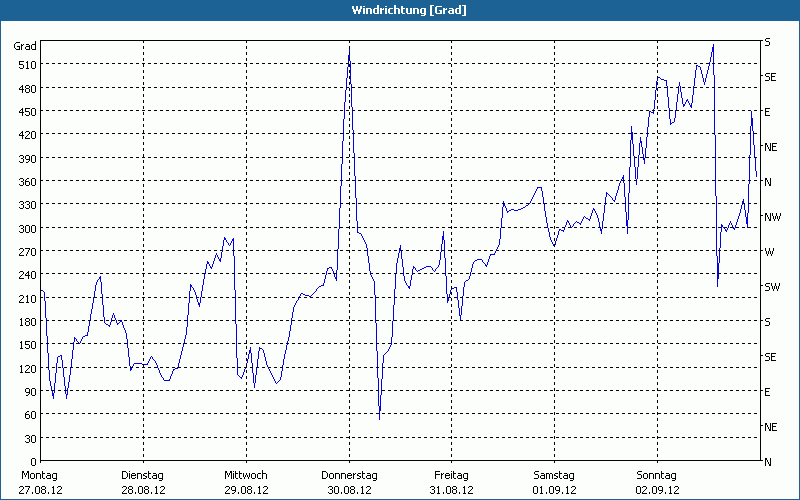
Task: Click the NW compass label
Action: pos(772,217)
